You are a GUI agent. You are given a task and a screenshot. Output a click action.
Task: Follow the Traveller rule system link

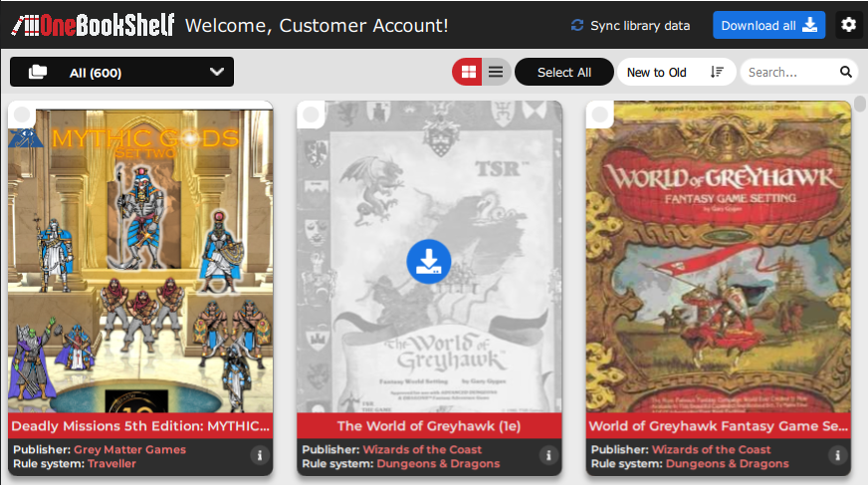point(111,463)
